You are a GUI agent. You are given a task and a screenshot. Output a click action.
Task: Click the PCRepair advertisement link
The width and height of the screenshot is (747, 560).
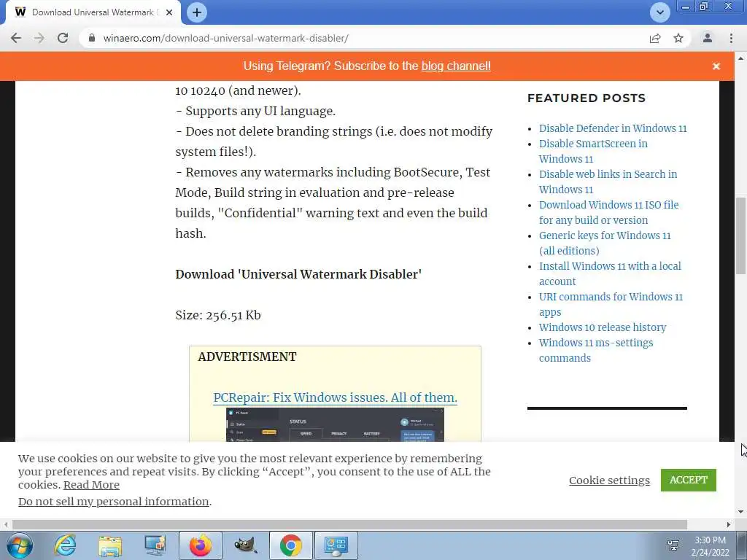(335, 397)
